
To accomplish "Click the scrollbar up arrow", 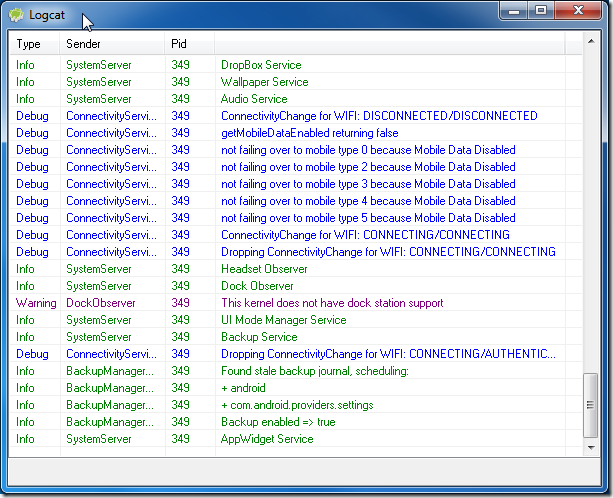I will tap(590, 44).
